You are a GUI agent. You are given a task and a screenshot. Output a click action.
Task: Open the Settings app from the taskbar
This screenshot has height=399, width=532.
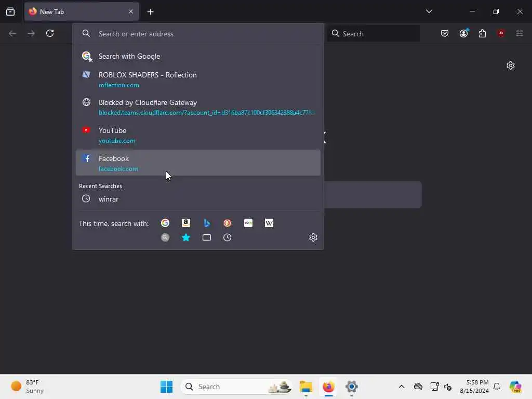coord(352,387)
